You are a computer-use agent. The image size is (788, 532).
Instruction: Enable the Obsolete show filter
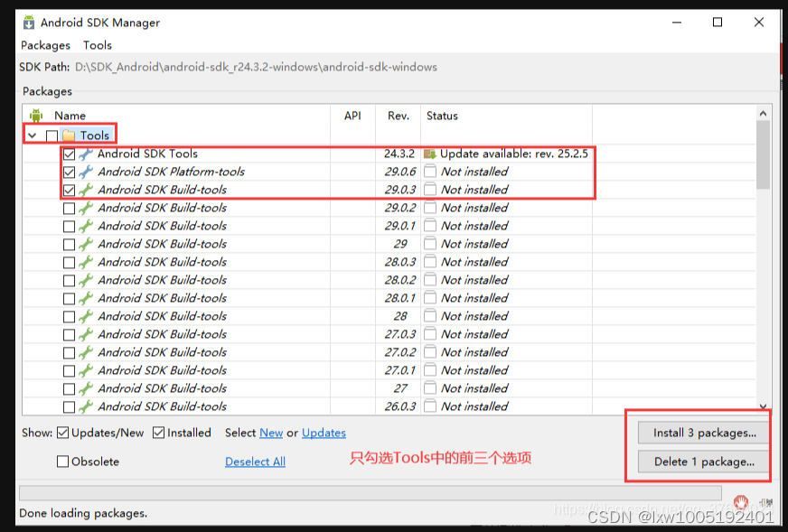point(63,462)
